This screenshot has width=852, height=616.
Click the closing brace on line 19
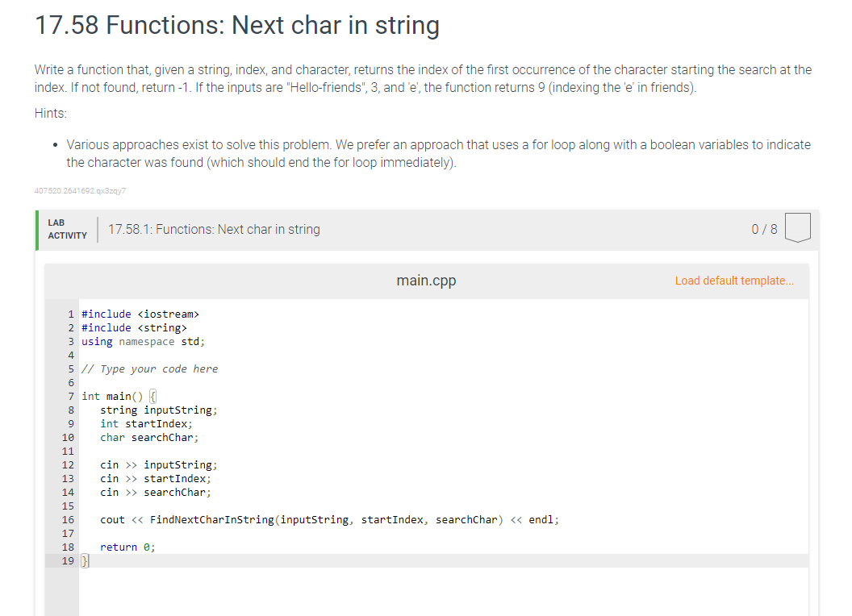click(85, 561)
